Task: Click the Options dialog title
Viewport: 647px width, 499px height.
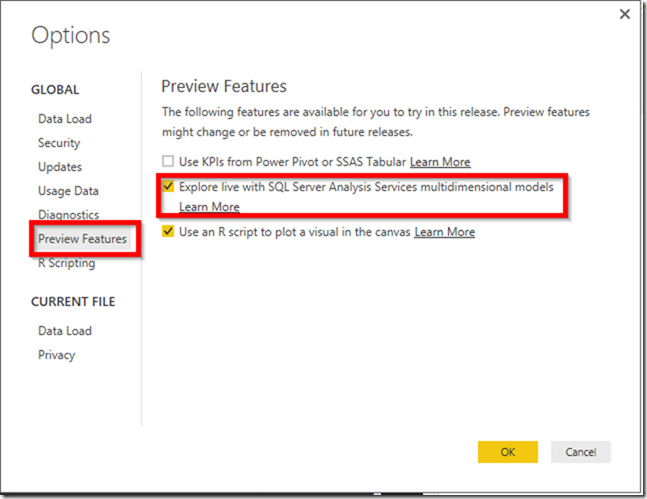Action: coord(71,36)
